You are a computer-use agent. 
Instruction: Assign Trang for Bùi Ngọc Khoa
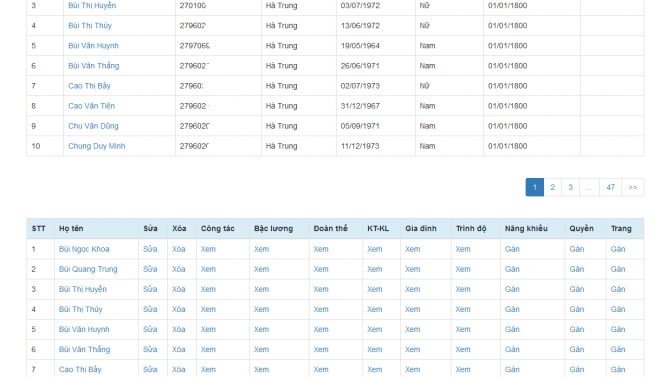618,249
